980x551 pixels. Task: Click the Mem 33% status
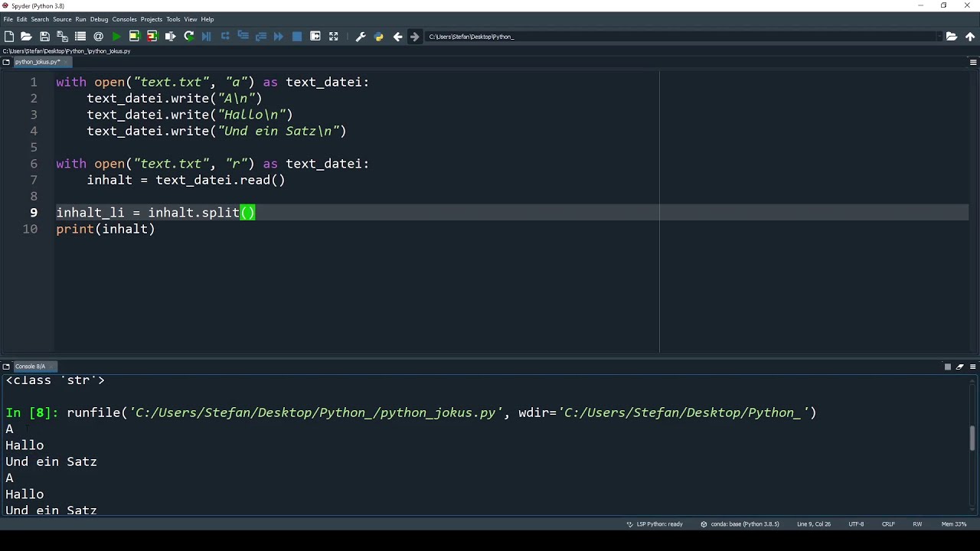(954, 524)
